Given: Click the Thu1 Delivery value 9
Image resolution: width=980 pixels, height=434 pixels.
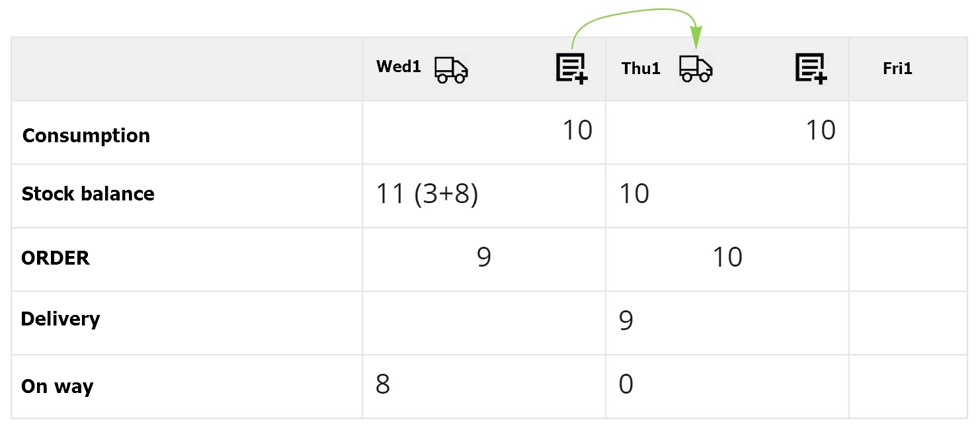Looking at the screenshot, I should [x=626, y=321].
